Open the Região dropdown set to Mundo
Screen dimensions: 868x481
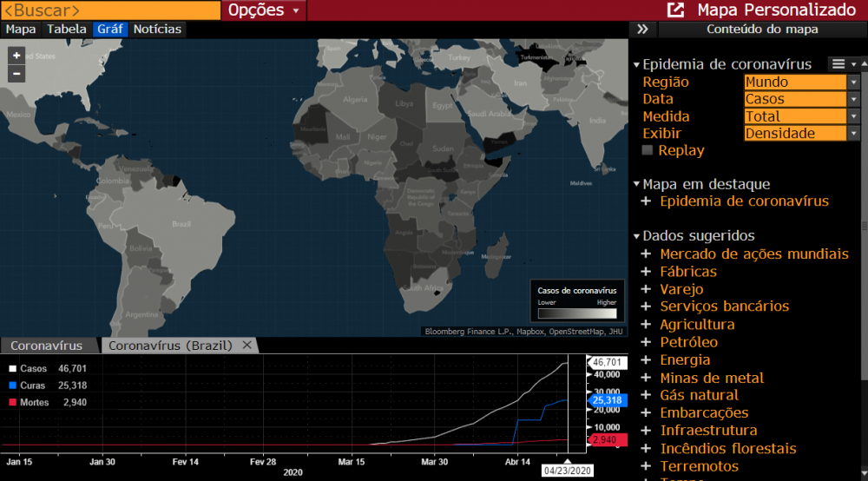coord(801,82)
